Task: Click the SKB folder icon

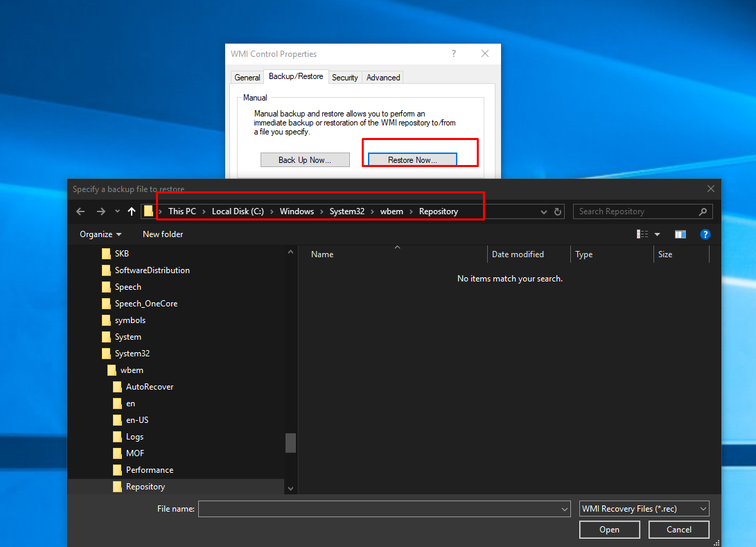Action: [x=106, y=253]
